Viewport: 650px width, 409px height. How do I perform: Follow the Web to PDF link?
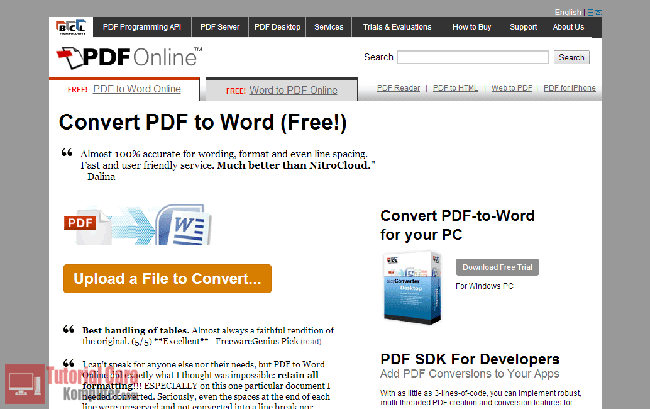click(x=512, y=88)
